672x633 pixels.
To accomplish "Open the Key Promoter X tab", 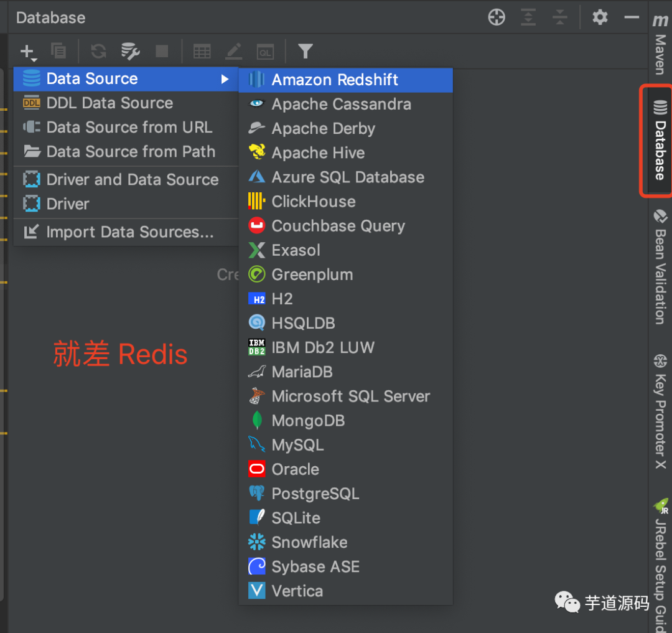I will 660,412.
